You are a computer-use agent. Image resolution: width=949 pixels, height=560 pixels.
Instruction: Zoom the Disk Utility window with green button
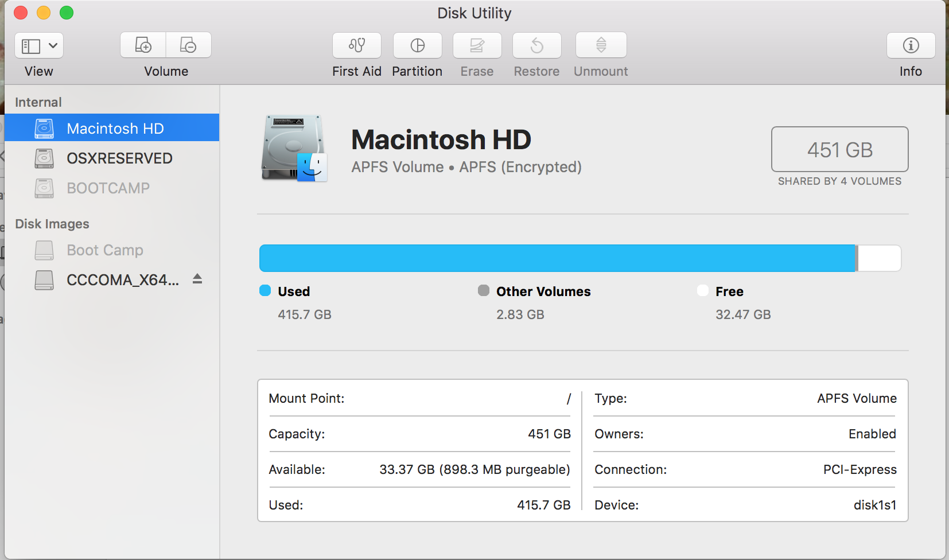67,13
